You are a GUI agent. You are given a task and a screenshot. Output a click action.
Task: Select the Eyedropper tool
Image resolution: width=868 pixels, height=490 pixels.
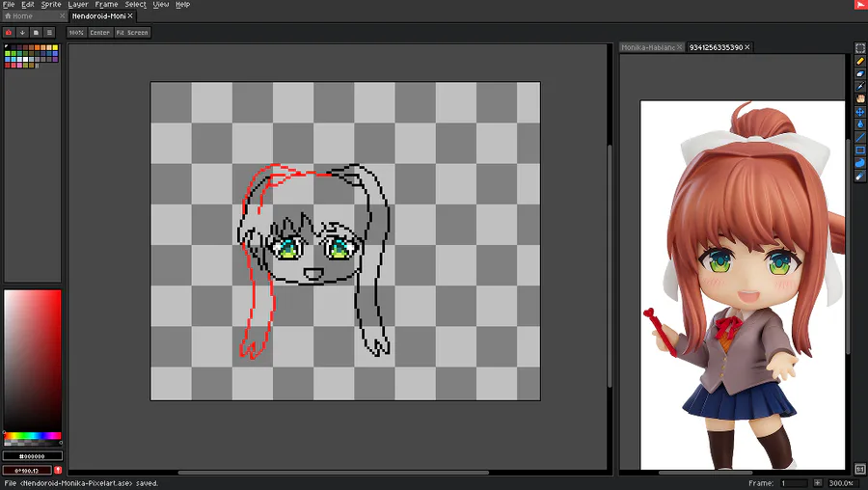(x=859, y=87)
